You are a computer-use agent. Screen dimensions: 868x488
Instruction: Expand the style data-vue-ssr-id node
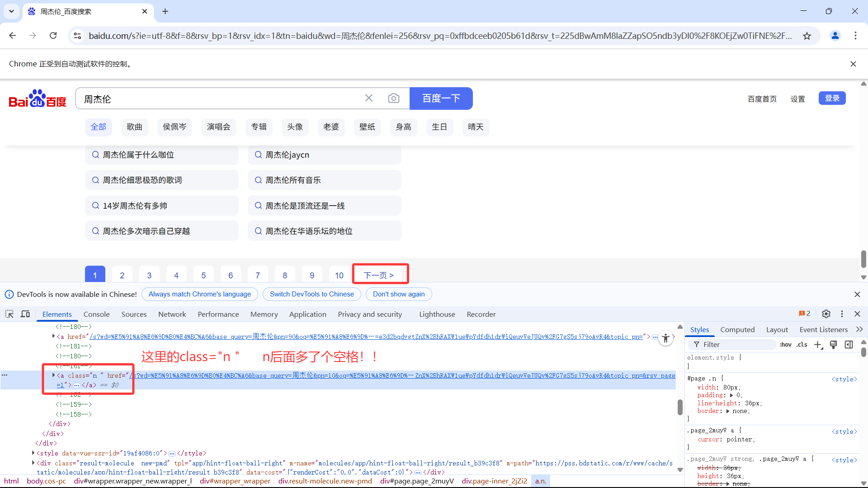[x=33, y=453]
